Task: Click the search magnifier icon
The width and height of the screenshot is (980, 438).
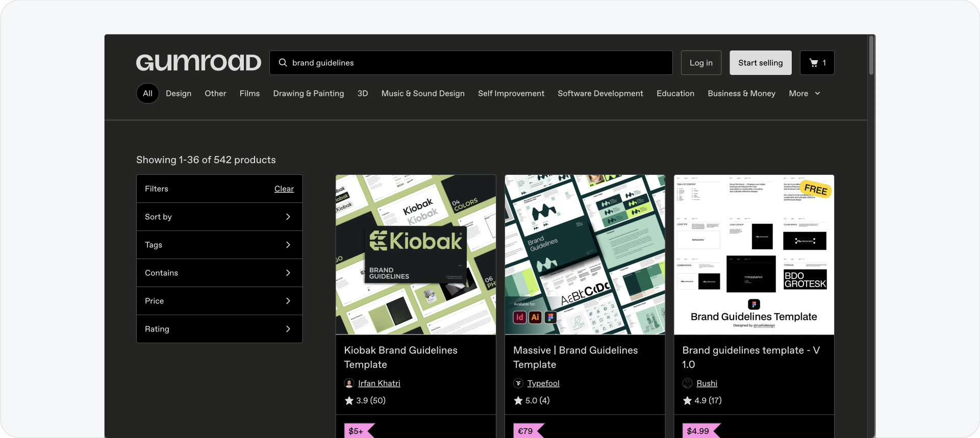Action: click(283, 63)
